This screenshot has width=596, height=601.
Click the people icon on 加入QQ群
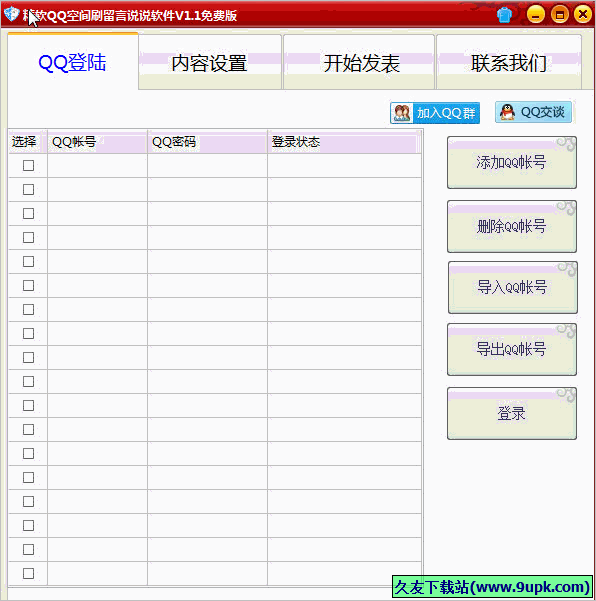point(402,113)
